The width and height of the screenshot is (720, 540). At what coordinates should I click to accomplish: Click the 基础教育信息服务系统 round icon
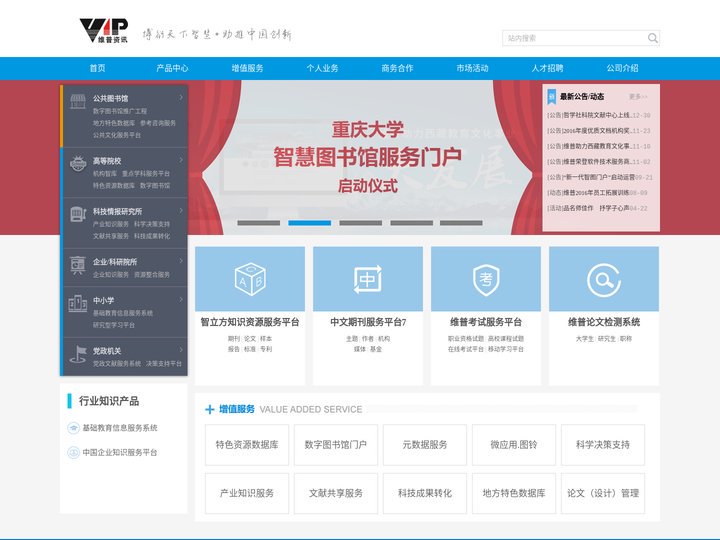(73, 428)
